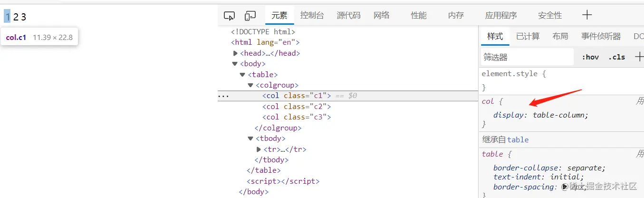Select the closing </colgroup> tag
644x198 pixels.
[278, 128]
